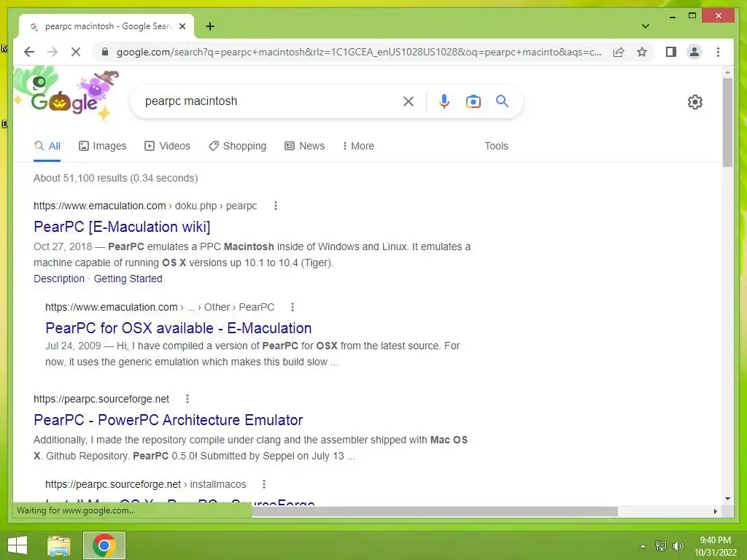
Task: Open PearPC - PowerPC Architecture Emulator result
Action: pyautogui.click(x=169, y=420)
